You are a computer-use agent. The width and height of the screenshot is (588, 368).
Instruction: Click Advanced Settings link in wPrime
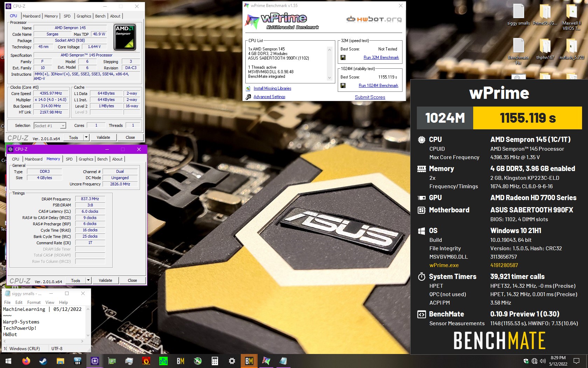point(269,97)
